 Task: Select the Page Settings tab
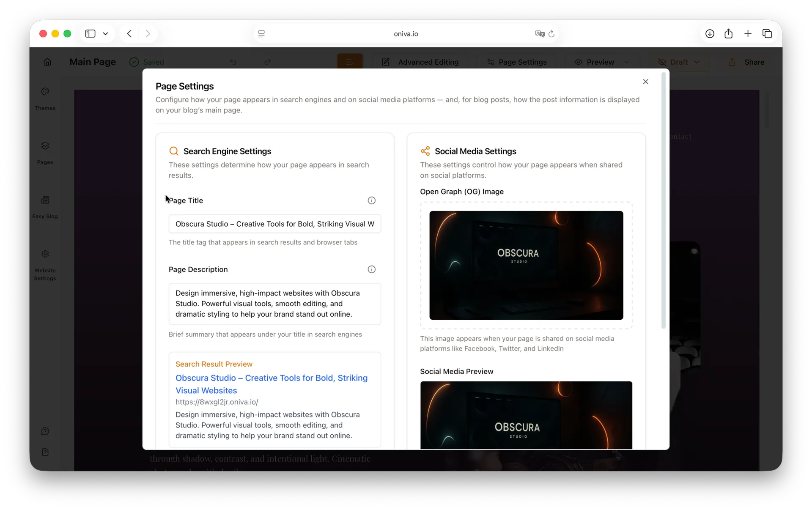[x=523, y=62]
